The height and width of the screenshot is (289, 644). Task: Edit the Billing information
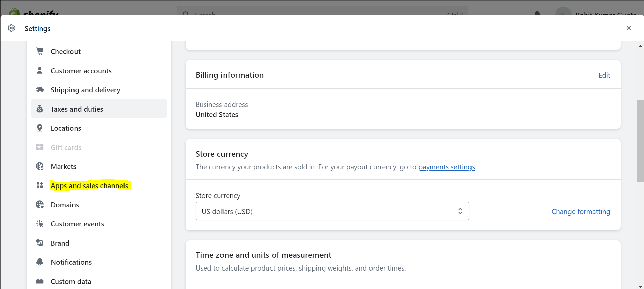tap(604, 75)
